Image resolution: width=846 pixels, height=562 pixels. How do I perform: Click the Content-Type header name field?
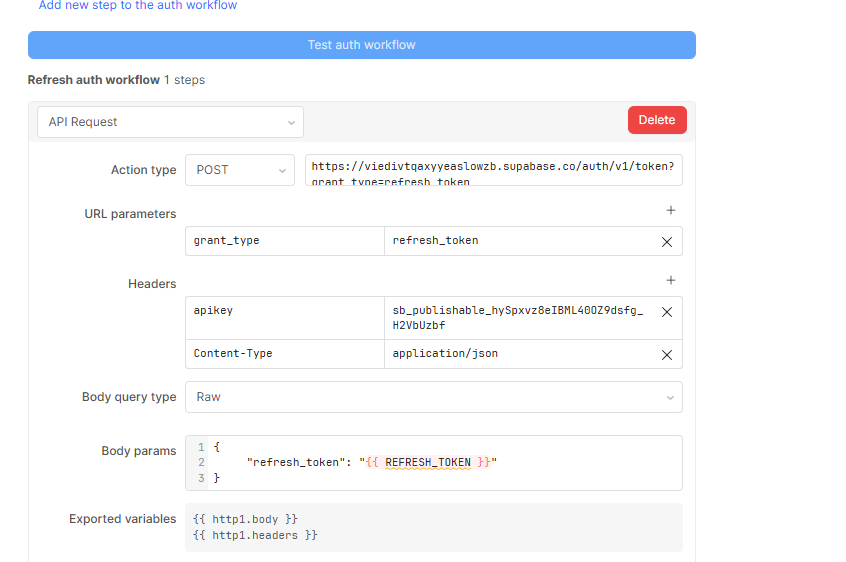click(285, 354)
